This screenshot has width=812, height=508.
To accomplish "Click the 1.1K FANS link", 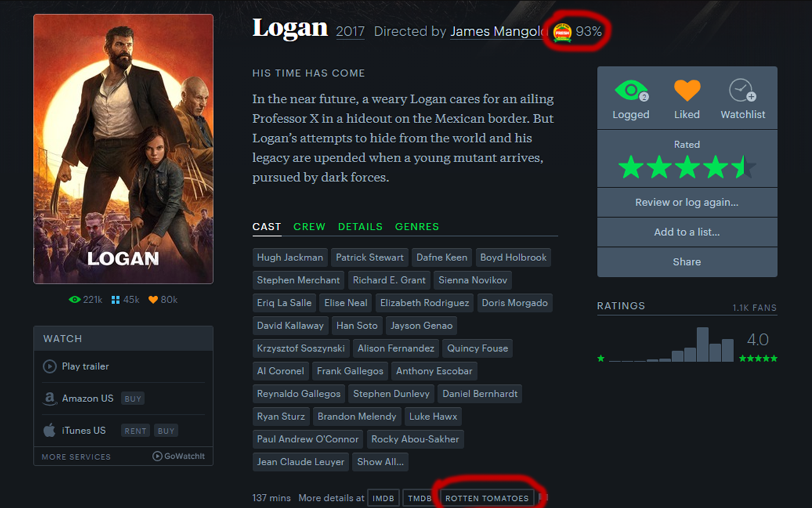I will [x=755, y=308].
